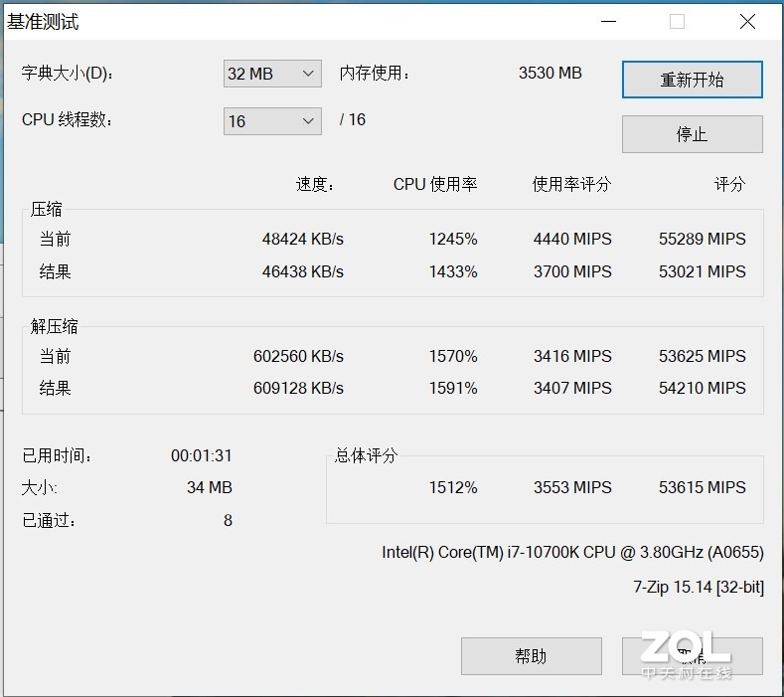
Task: Click the 字典大小(D) label
Action: coord(67,73)
